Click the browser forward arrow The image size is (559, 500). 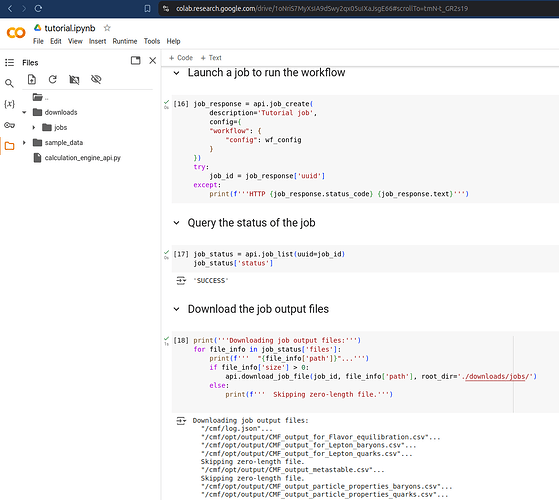coord(24,9)
